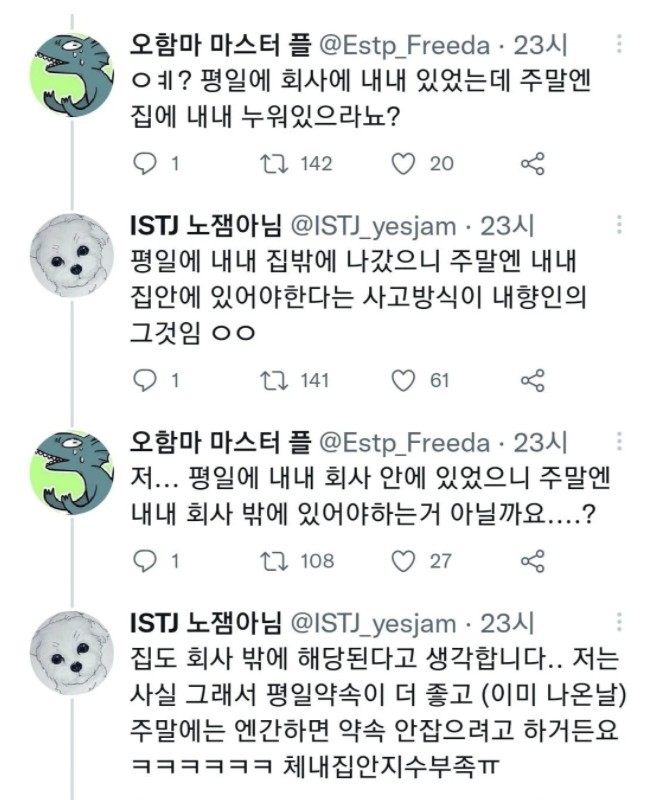Retweet the tweet with 142 retweets

click(273, 164)
